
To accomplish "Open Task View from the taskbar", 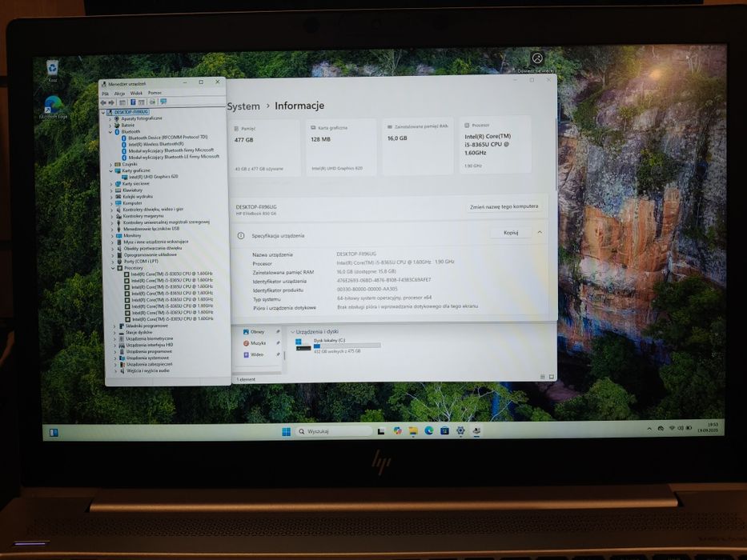I will [380, 431].
